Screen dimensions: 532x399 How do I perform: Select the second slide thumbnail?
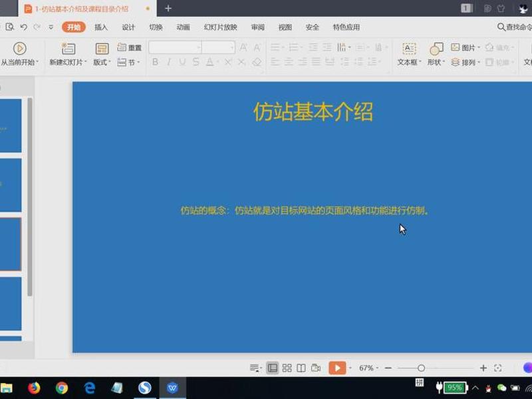click(x=11, y=185)
